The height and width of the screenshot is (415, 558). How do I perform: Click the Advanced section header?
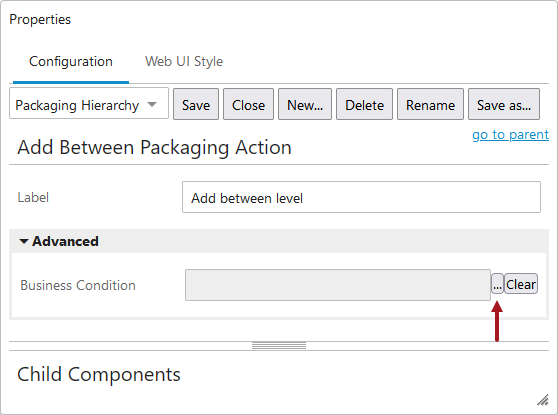tap(279, 241)
